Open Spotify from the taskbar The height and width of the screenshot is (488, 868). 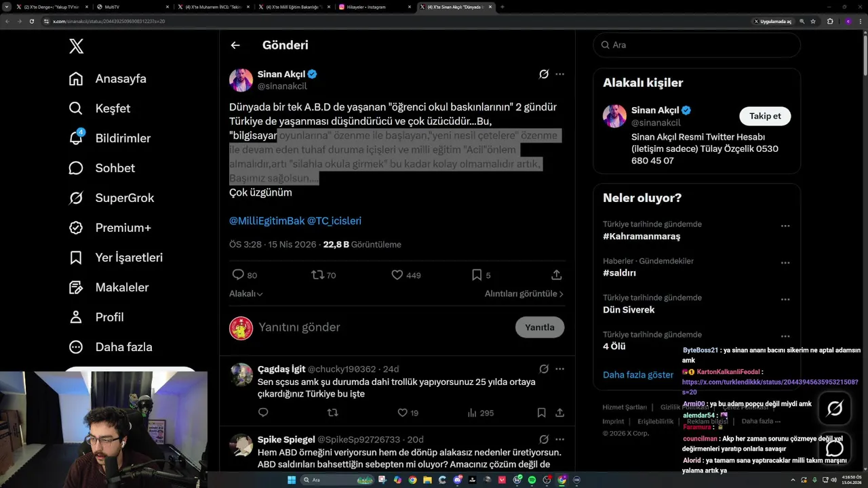[532, 480]
